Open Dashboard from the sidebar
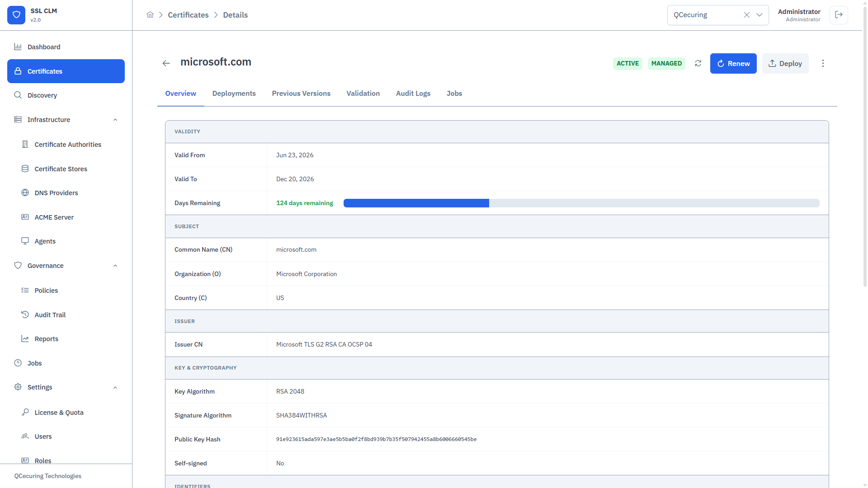 click(x=66, y=47)
